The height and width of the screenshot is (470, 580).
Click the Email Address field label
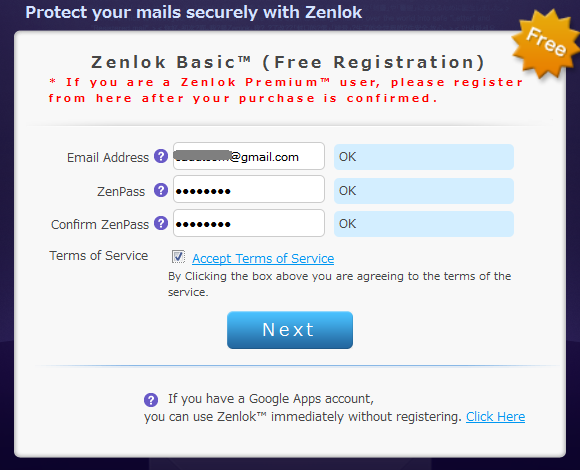tap(108, 158)
